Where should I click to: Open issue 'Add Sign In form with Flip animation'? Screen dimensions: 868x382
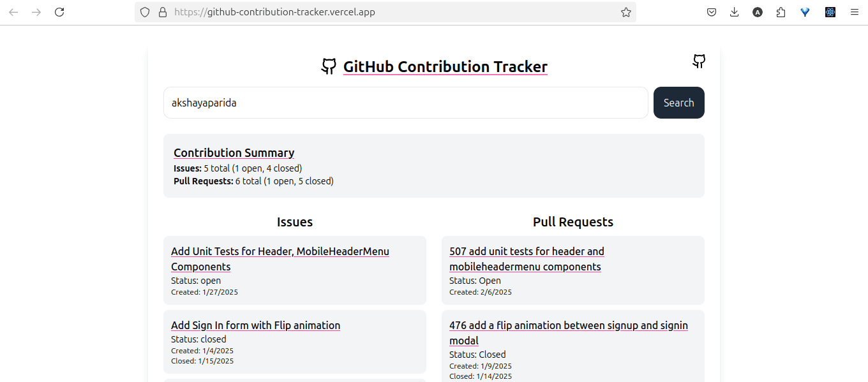click(x=255, y=325)
